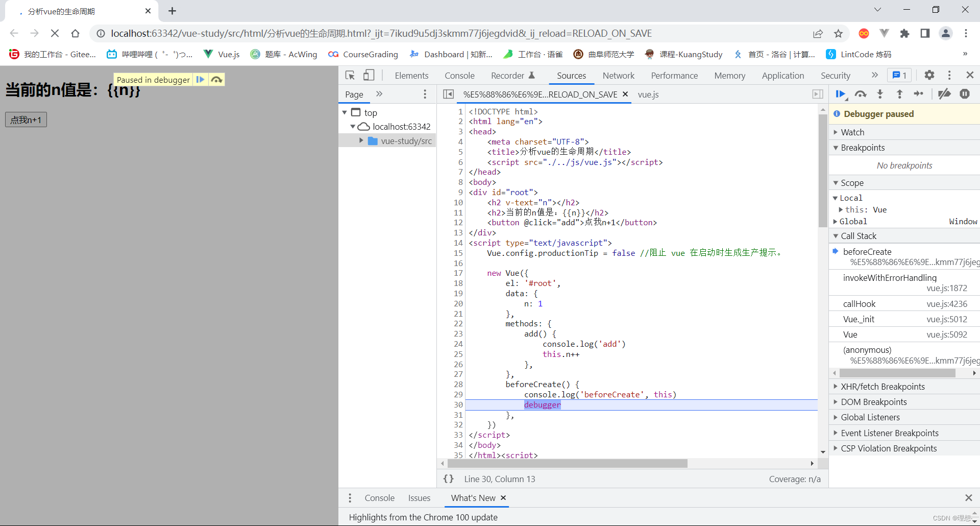Step into next function call icon
980x526 pixels.
(880, 94)
